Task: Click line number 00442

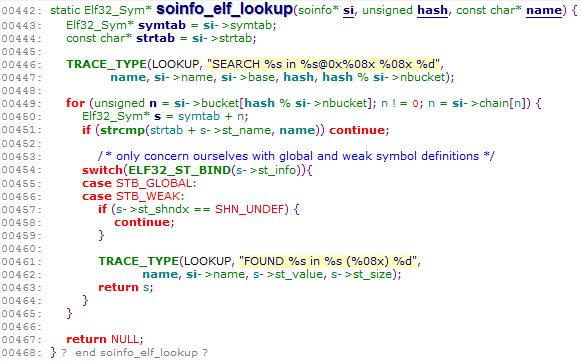Action: 21,11
